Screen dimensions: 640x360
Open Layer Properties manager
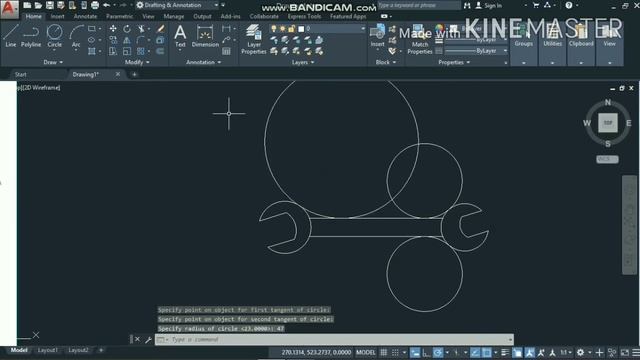click(253, 39)
